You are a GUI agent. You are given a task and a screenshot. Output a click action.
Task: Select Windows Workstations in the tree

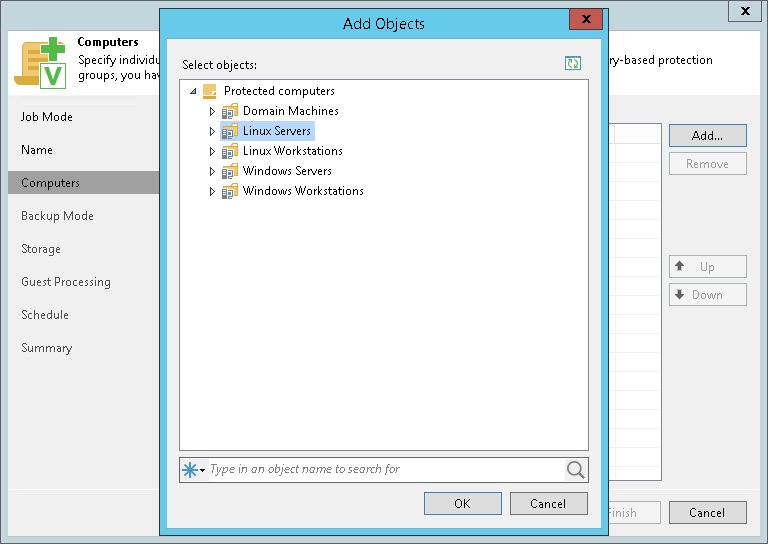pos(303,191)
